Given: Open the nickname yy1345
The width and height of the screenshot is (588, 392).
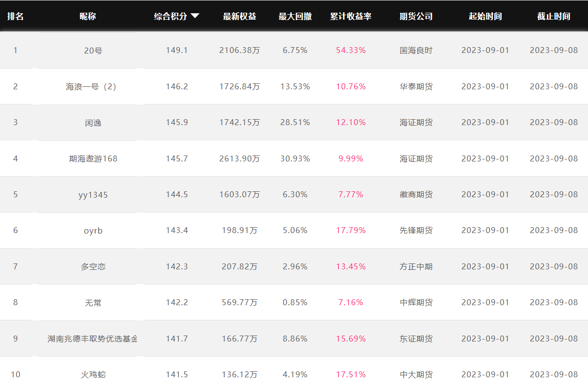Looking at the screenshot, I should 93,195.
